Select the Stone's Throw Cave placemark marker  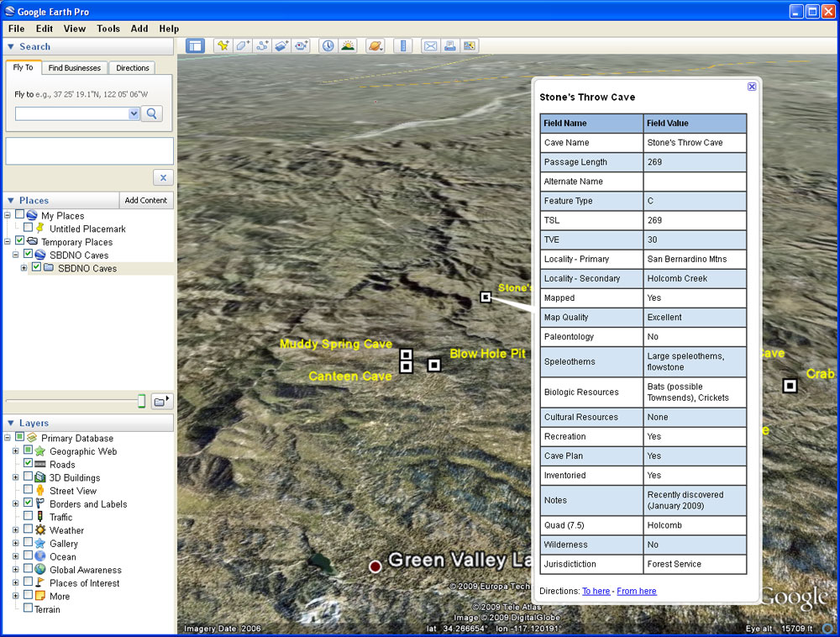point(486,297)
